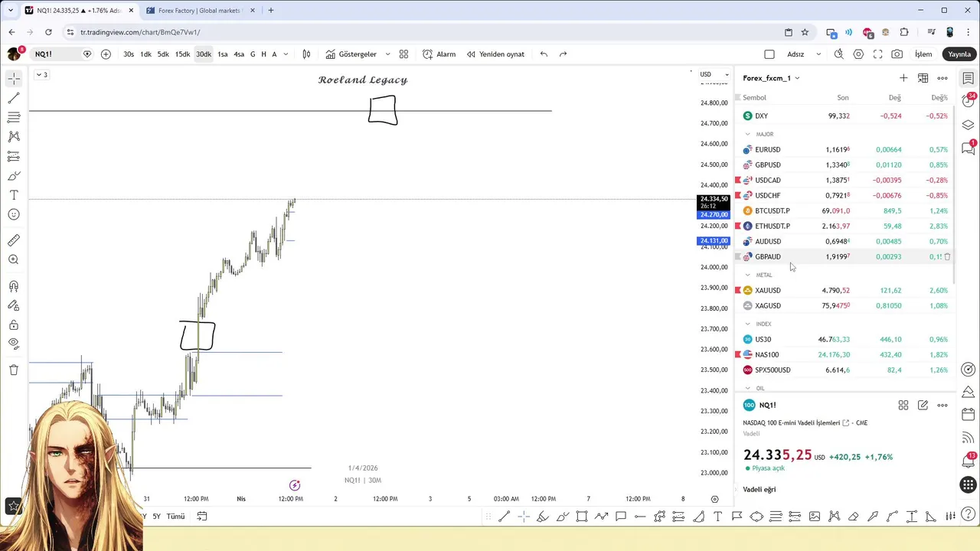980x551 pixels.
Task: Toggle hide all drawings eye icon
Action: coord(14,344)
